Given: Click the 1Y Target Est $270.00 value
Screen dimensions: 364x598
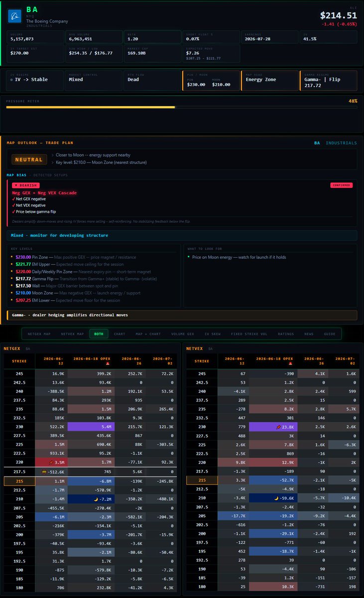Looking at the screenshot, I should pyautogui.click(x=18, y=52).
